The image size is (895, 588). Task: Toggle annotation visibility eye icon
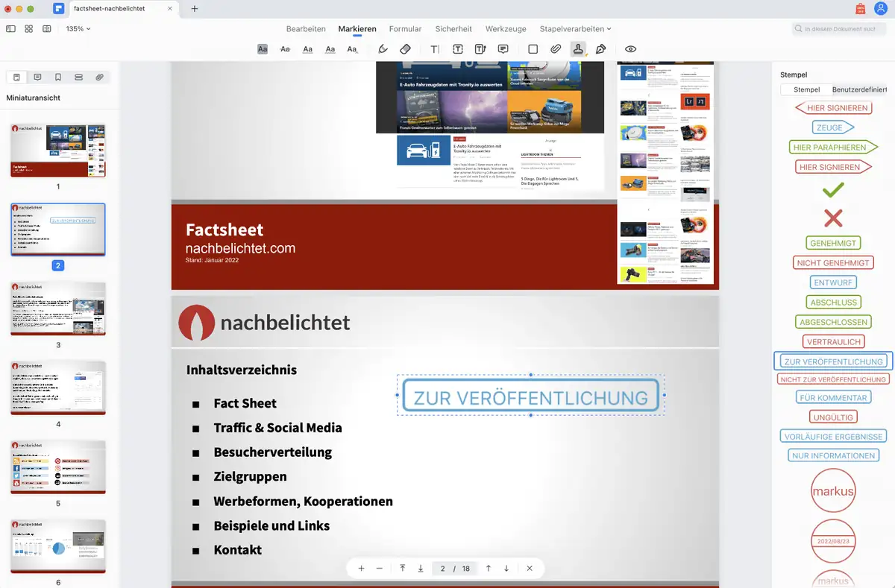pos(630,49)
